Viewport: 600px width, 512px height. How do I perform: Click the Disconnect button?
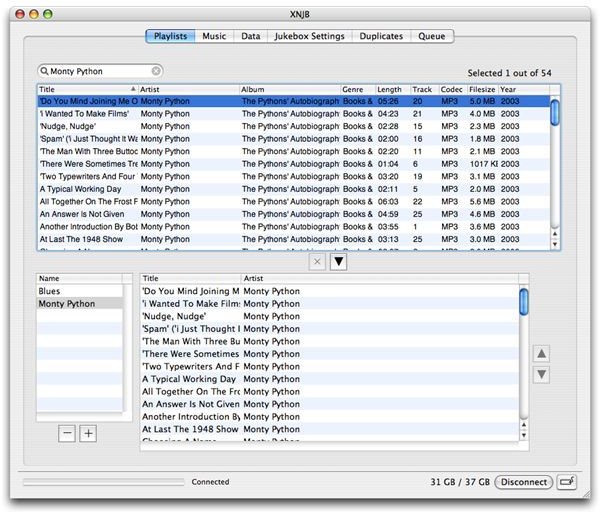[524, 482]
